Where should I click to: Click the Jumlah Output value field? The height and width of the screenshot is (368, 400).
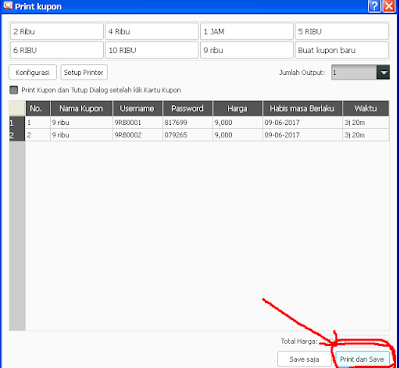tap(354, 72)
